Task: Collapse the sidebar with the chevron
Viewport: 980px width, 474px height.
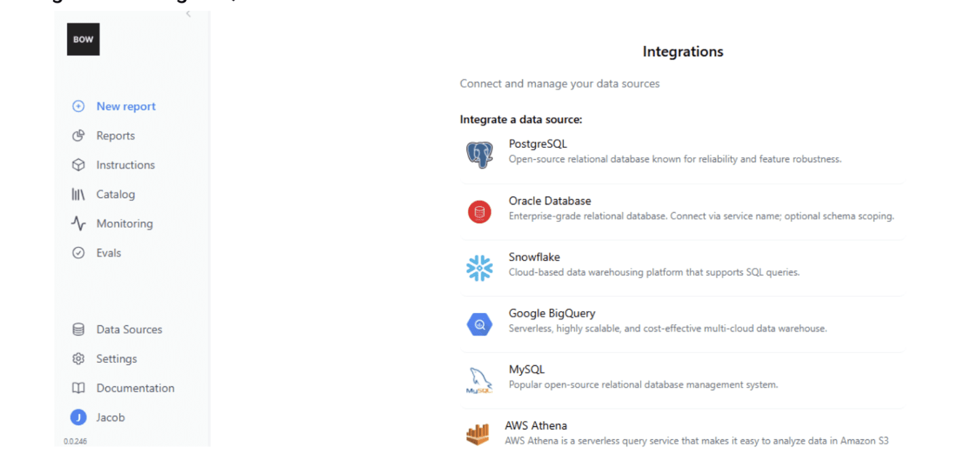Action: (188, 12)
